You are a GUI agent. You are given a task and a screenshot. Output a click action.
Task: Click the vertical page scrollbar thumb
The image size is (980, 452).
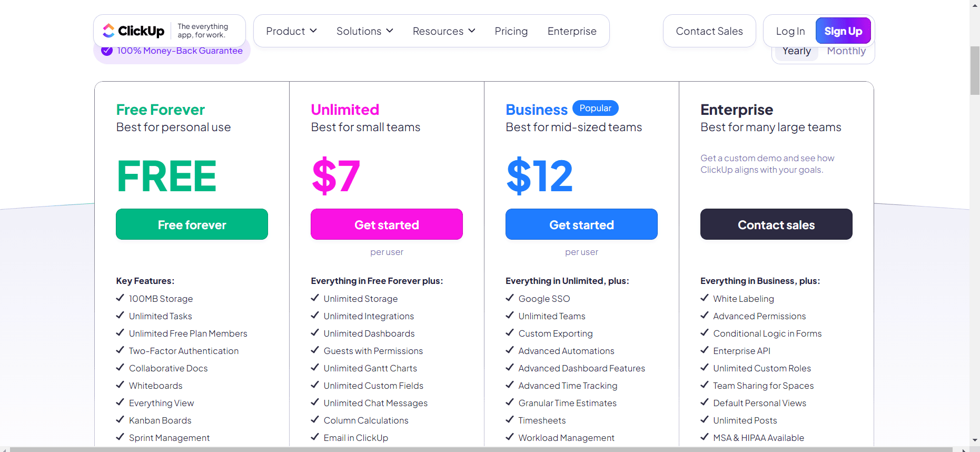[x=975, y=71]
